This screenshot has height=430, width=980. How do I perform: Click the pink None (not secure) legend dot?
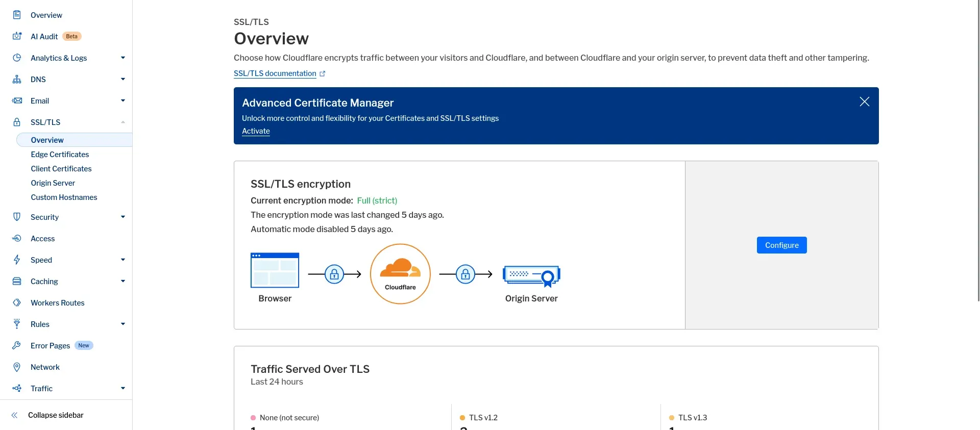[253, 418]
